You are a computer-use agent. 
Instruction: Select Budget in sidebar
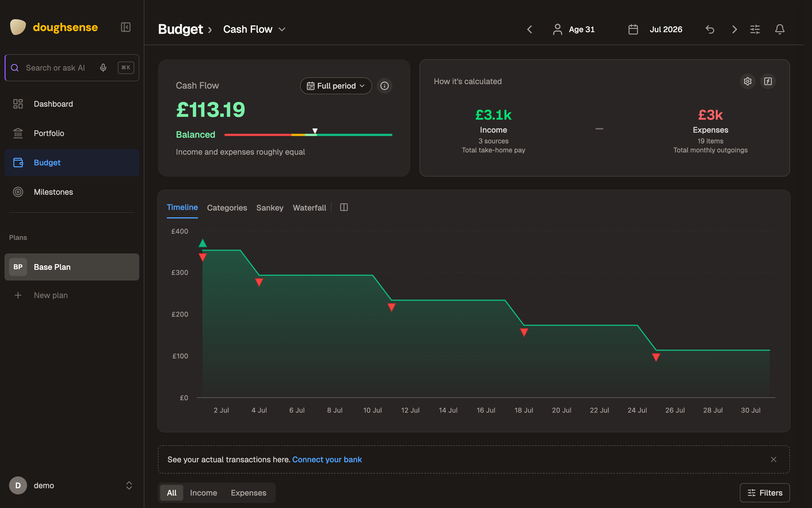72,163
